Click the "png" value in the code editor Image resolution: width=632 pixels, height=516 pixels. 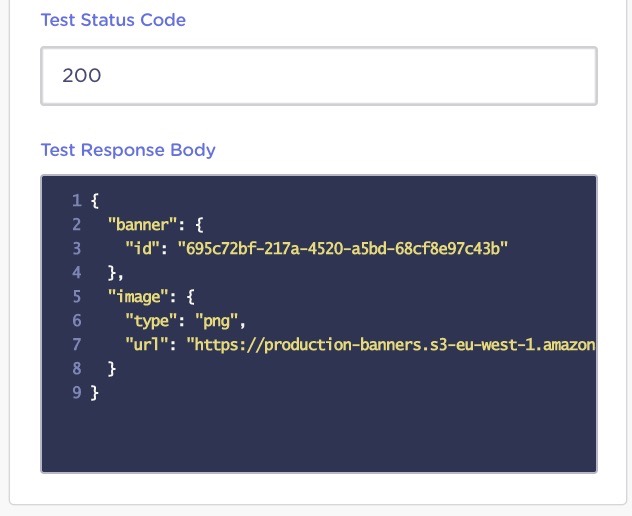[216, 321]
